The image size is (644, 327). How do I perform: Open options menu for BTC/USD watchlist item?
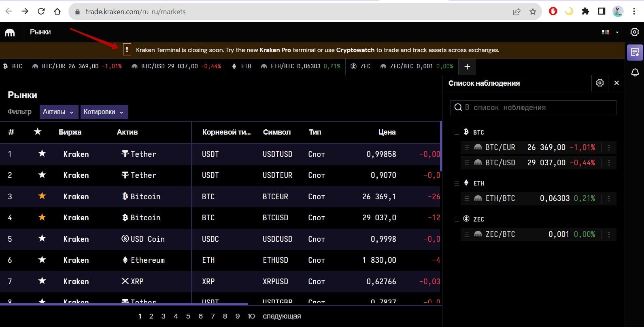pos(609,163)
